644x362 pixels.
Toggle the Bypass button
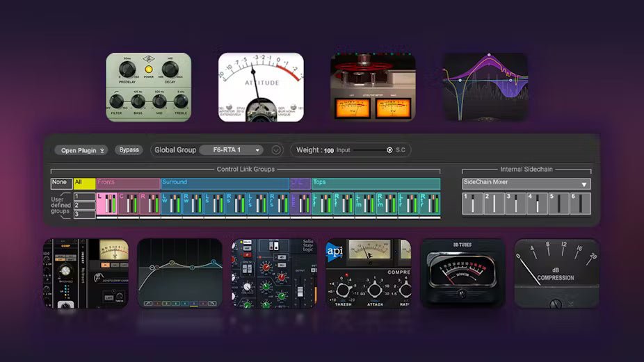129,150
